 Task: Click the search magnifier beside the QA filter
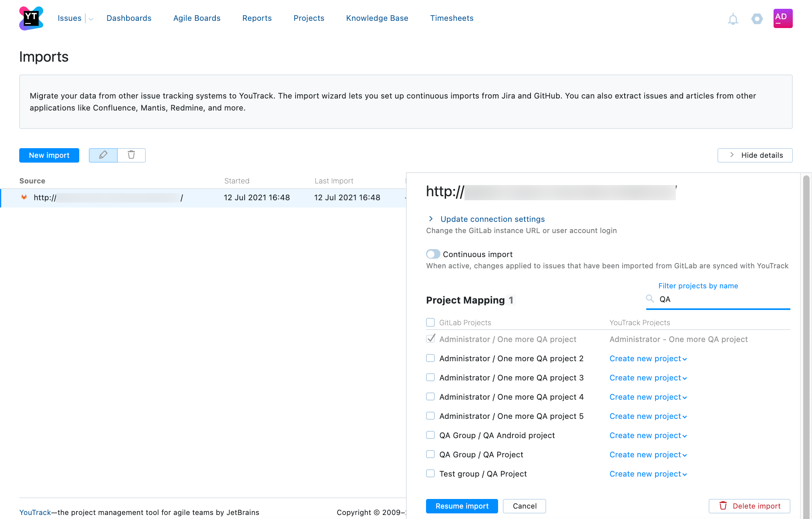pyautogui.click(x=649, y=298)
